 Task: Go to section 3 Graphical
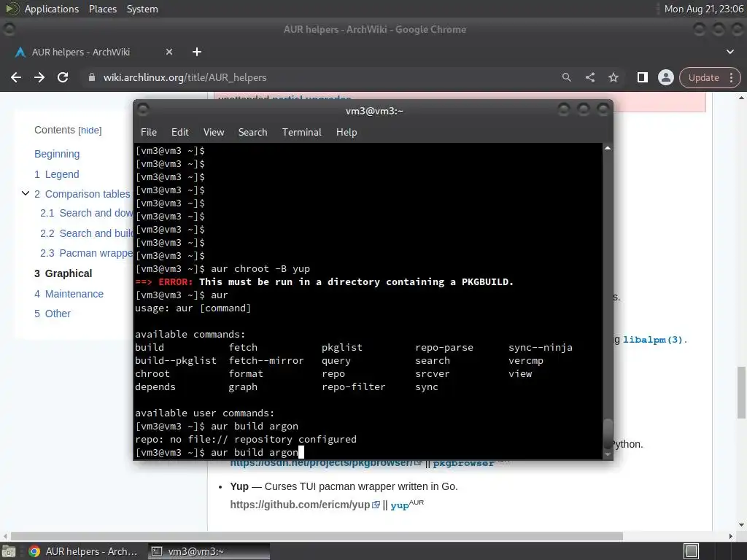(x=63, y=273)
